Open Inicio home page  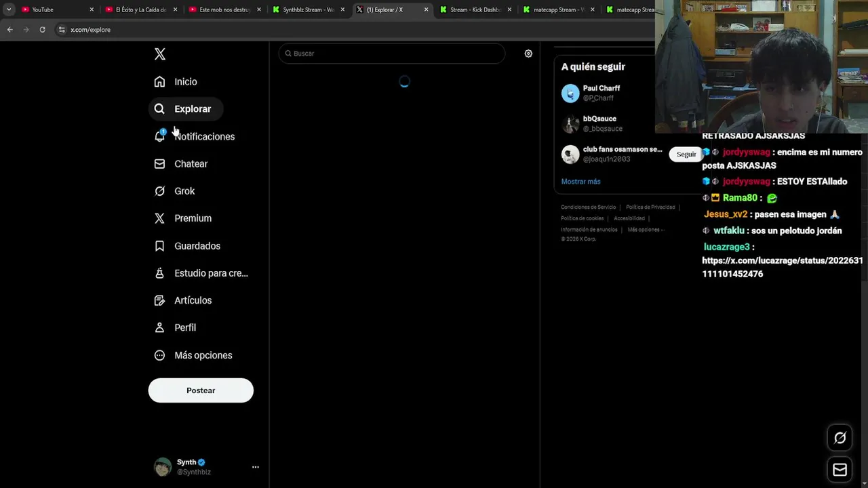[176, 81]
